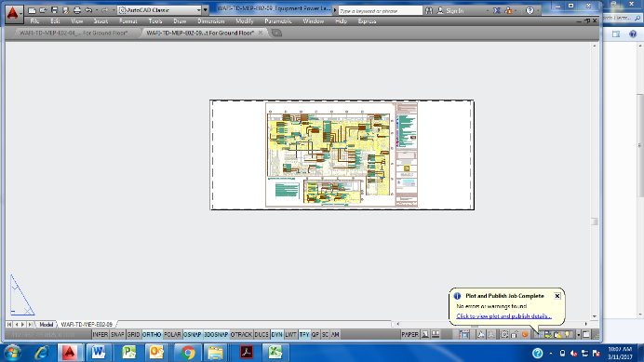Click the PAPER space button
Image resolution: width=644 pixels, height=362 pixels.
[x=409, y=334]
